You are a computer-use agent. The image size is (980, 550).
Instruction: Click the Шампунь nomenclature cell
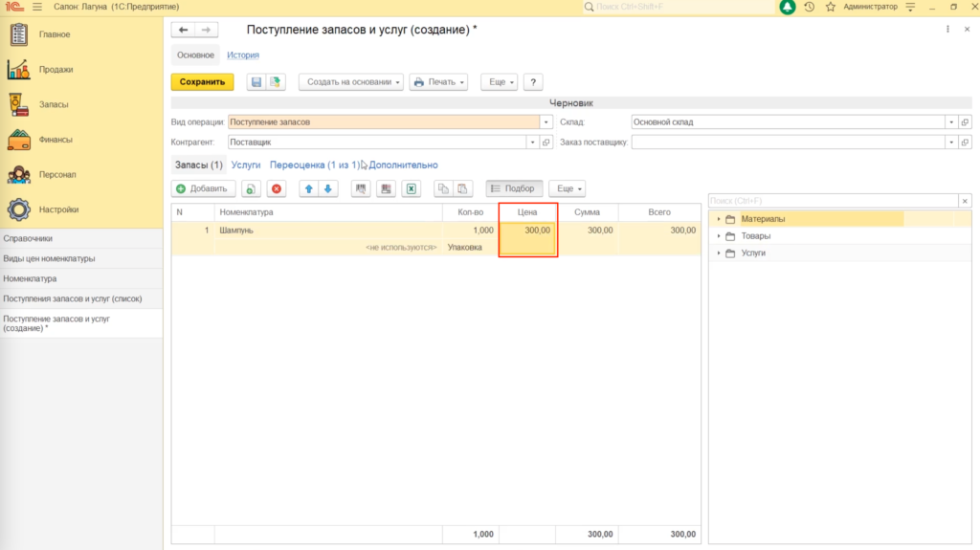pyautogui.click(x=328, y=231)
